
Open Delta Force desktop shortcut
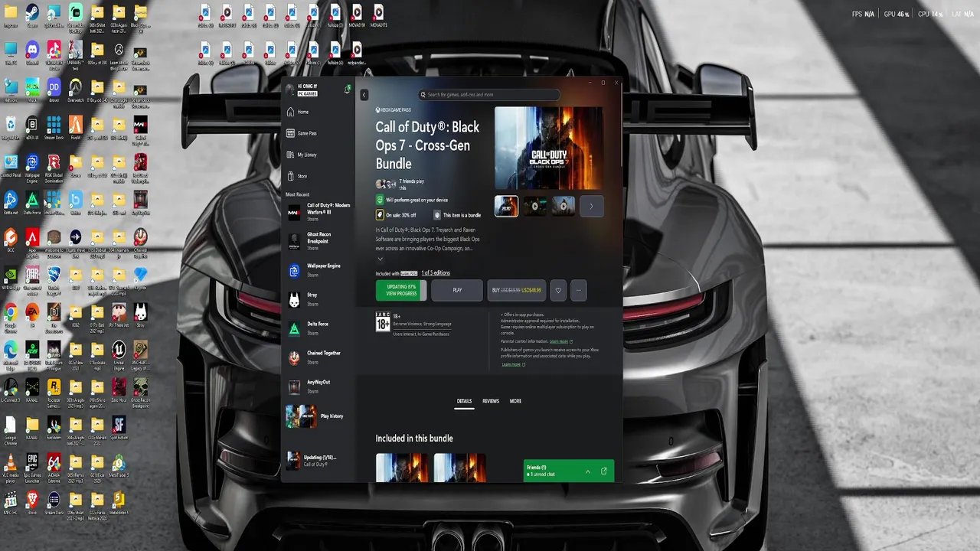32,202
